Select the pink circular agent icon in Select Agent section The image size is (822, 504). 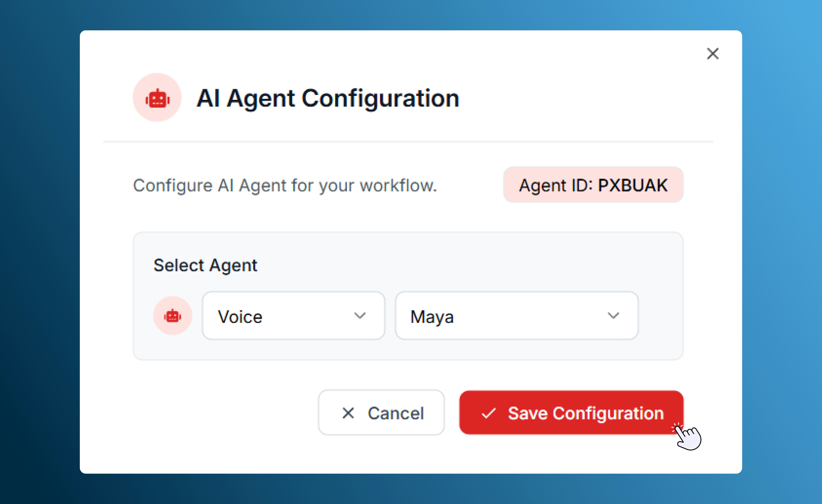[x=172, y=316]
